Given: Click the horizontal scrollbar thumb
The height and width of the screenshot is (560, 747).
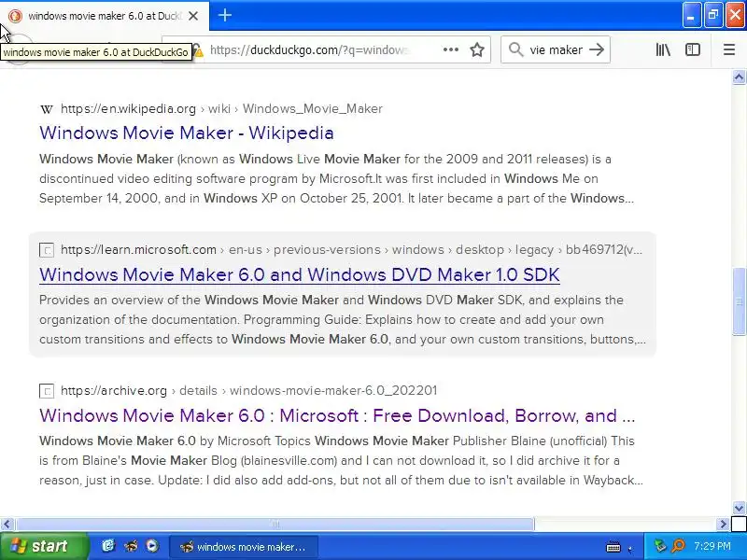Looking at the screenshot, I should 275,524.
